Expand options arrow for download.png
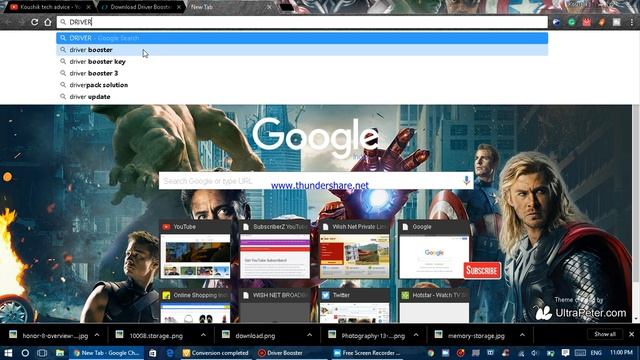This screenshot has width=640, height=360. (x=309, y=335)
